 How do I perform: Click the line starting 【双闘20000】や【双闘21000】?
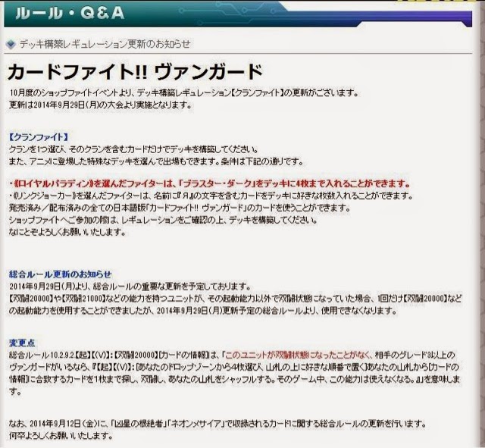(236, 299)
